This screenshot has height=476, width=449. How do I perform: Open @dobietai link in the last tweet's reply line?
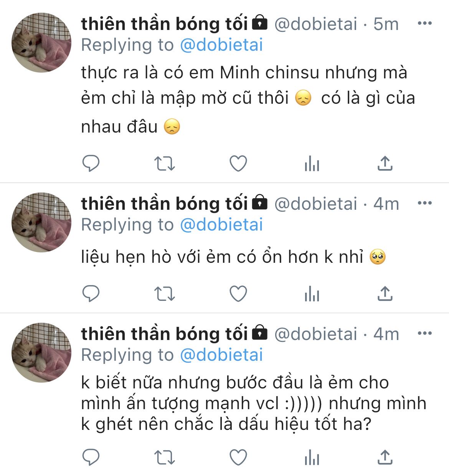[x=221, y=355]
